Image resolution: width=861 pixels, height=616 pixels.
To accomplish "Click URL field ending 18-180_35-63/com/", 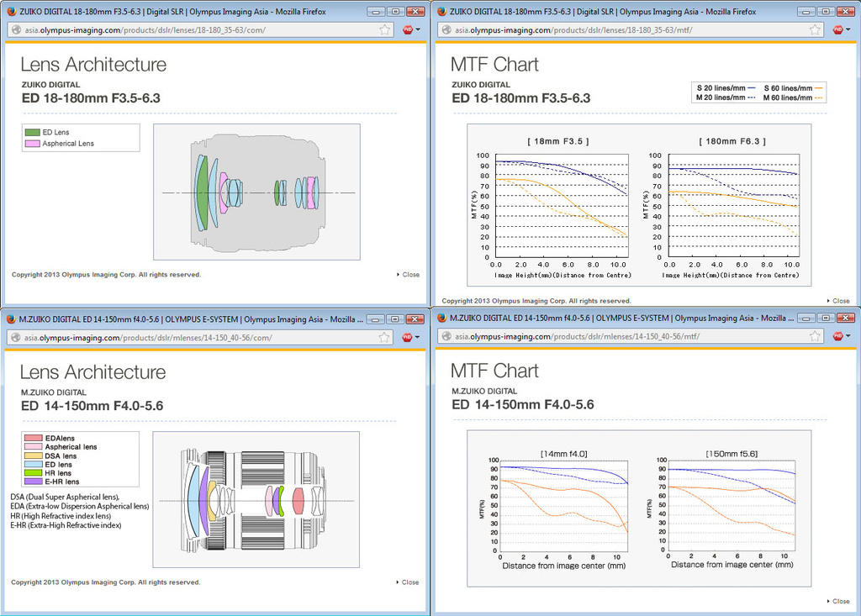I will (201, 30).
